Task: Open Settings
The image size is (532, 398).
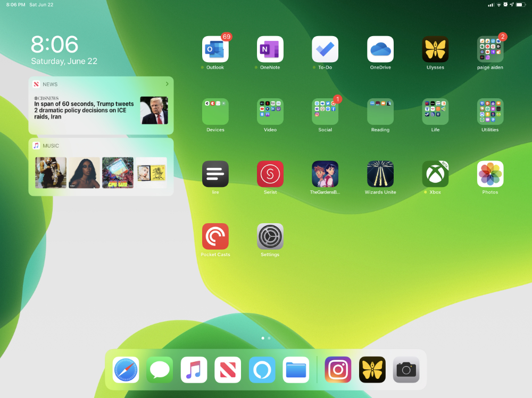Action: coord(270,236)
